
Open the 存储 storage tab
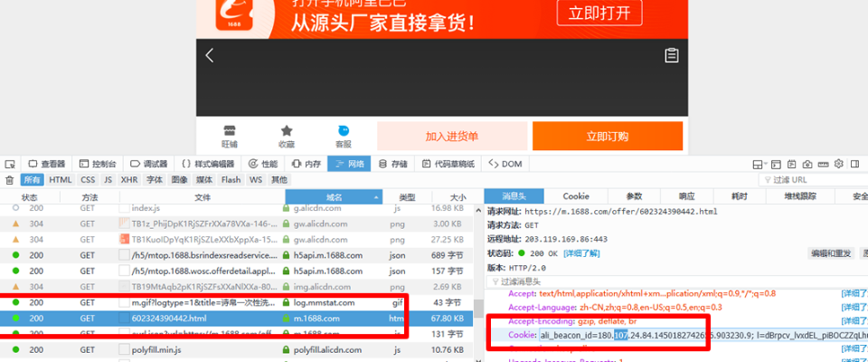tap(393, 164)
